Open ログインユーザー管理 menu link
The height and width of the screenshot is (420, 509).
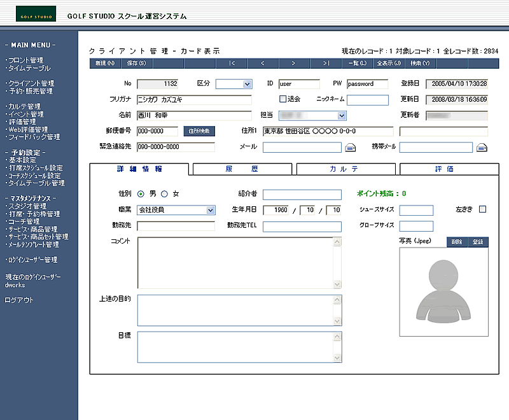click(x=32, y=260)
